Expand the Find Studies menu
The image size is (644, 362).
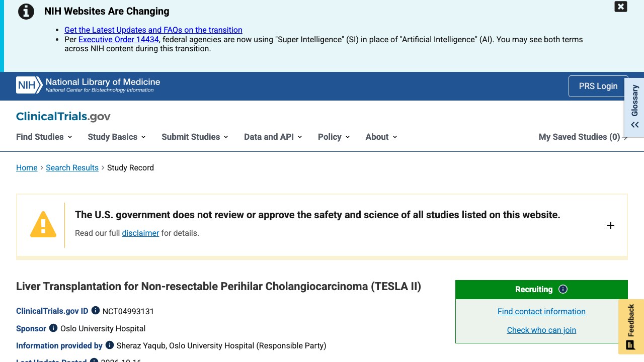coord(44,137)
